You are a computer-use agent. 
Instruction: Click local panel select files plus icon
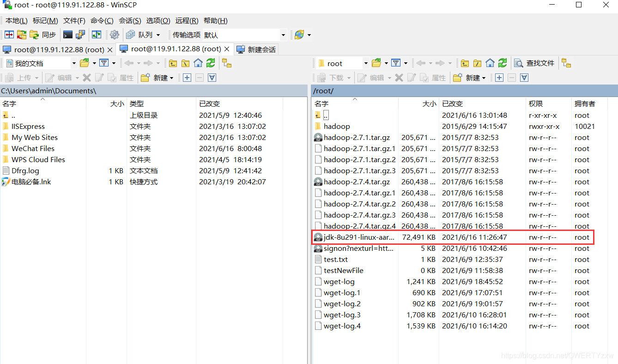click(187, 78)
